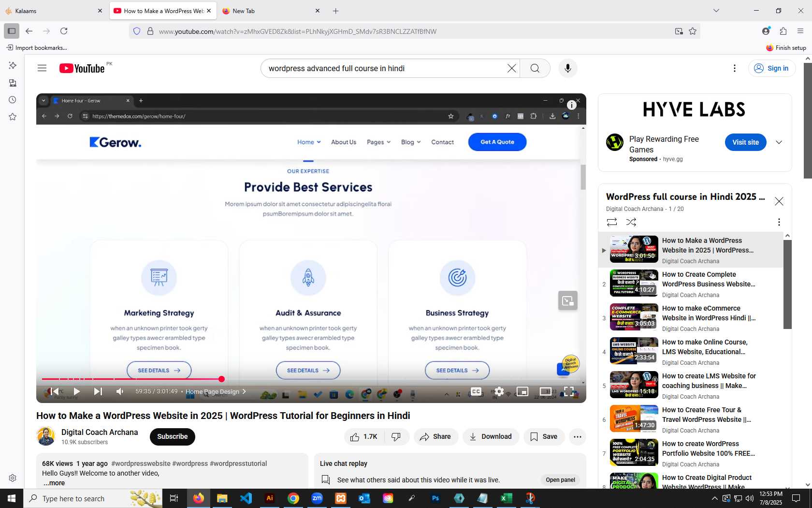This screenshot has height=508, width=812.
Task: Toggle the Firefox sidebar button
Action: point(12,31)
